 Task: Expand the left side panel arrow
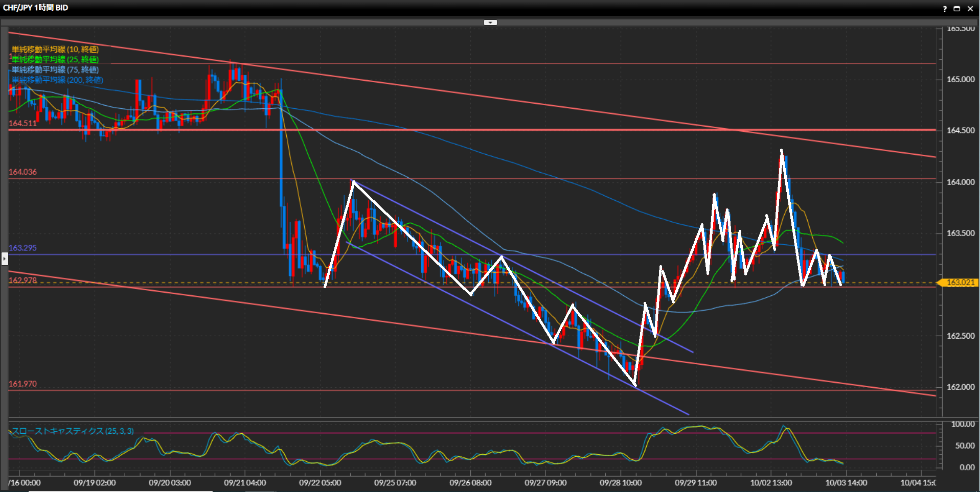[5, 259]
